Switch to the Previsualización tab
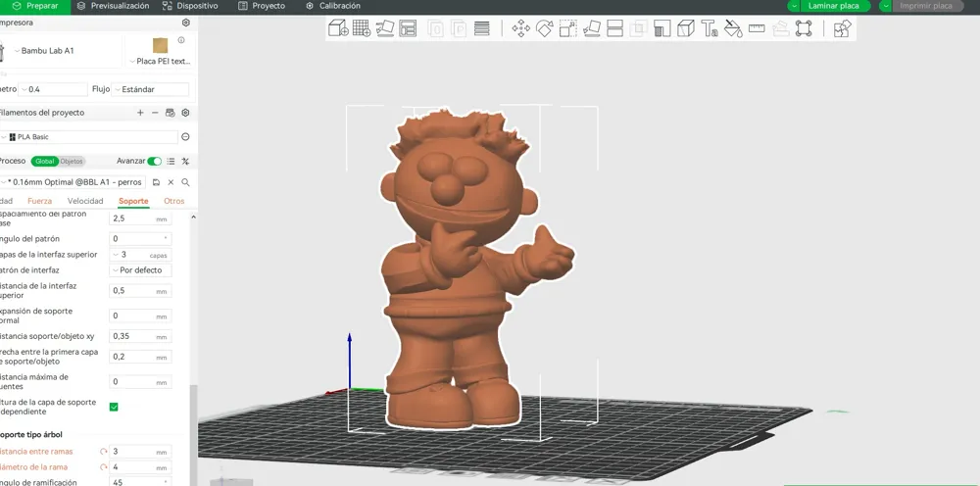 pos(113,6)
